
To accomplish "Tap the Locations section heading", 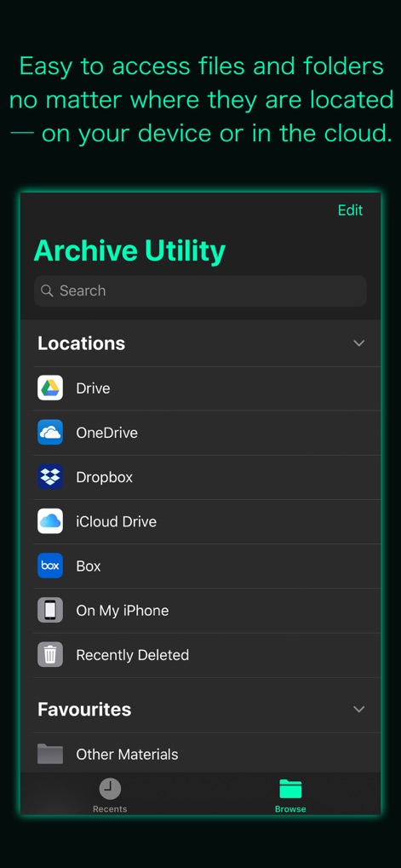I will pyautogui.click(x=81, y=343).
